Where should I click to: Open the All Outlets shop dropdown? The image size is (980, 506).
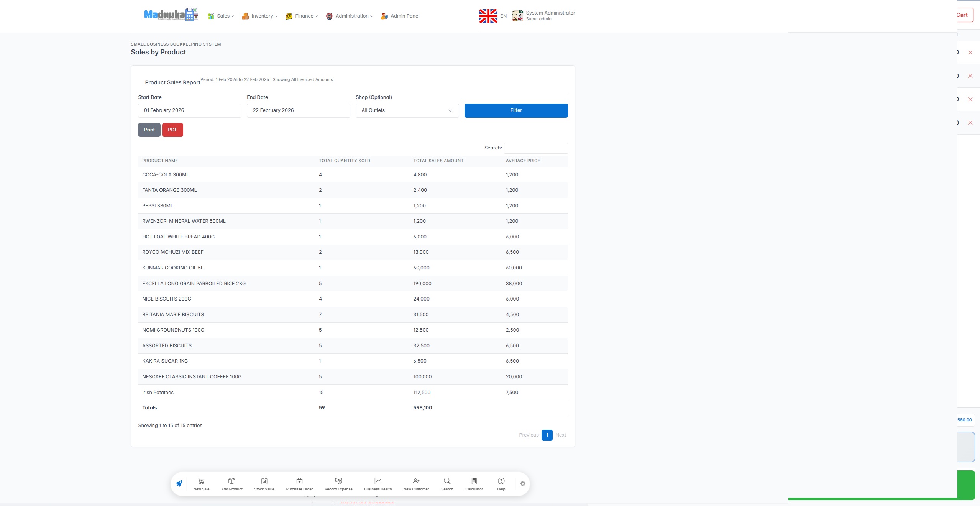click(406, 110)
